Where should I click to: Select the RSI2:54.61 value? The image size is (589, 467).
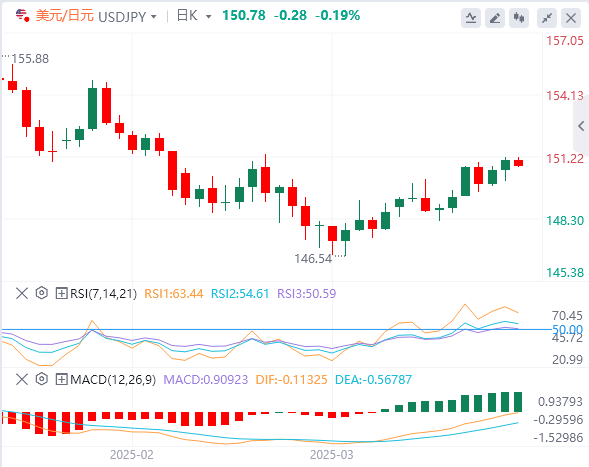[240, 293]
